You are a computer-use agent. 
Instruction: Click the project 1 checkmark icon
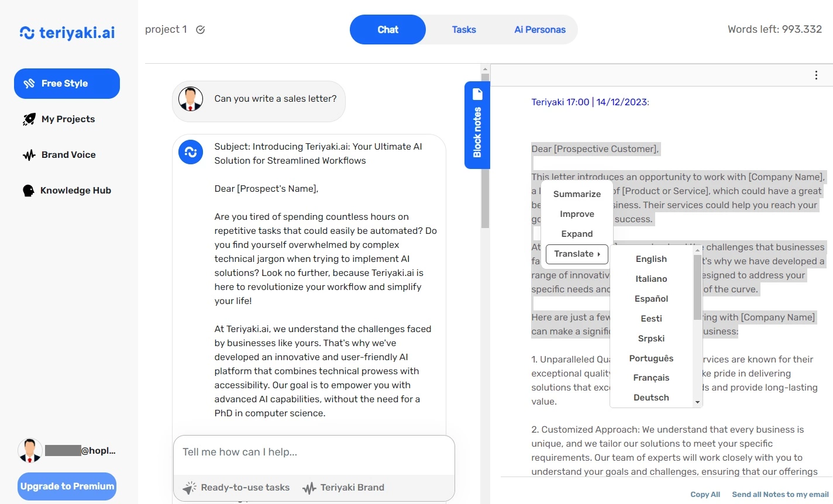coord(200,30)
